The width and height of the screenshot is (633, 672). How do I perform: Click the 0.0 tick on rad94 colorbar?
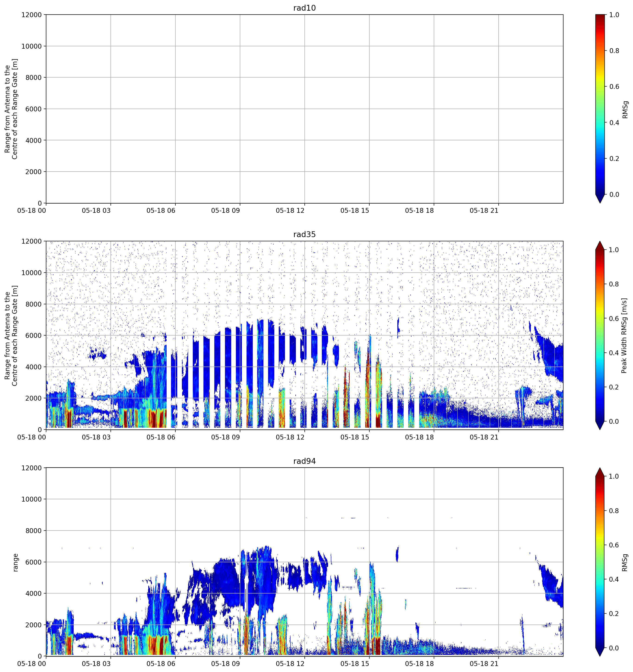[614, 648]
